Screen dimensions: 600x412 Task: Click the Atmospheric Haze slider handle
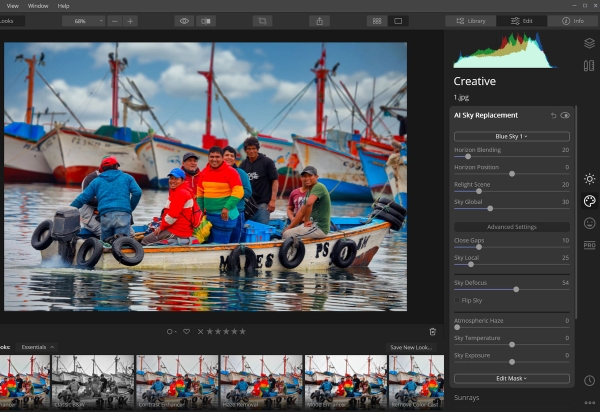457,327
